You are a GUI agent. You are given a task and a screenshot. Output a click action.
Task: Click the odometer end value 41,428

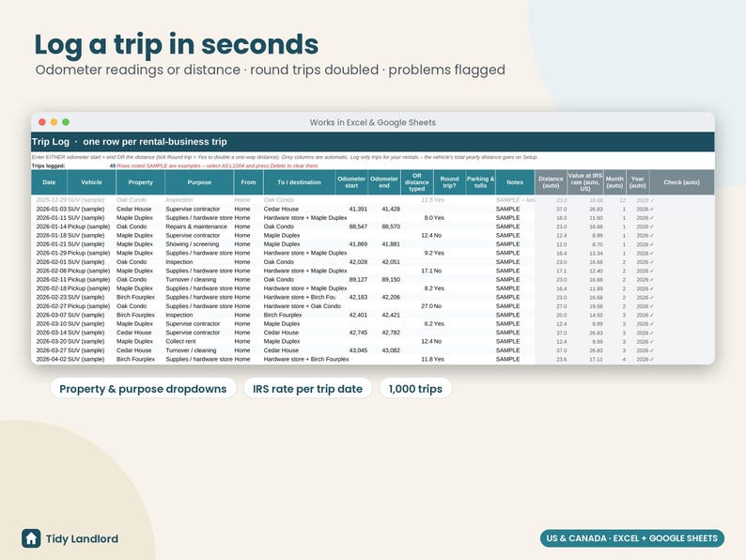[391, 209]
